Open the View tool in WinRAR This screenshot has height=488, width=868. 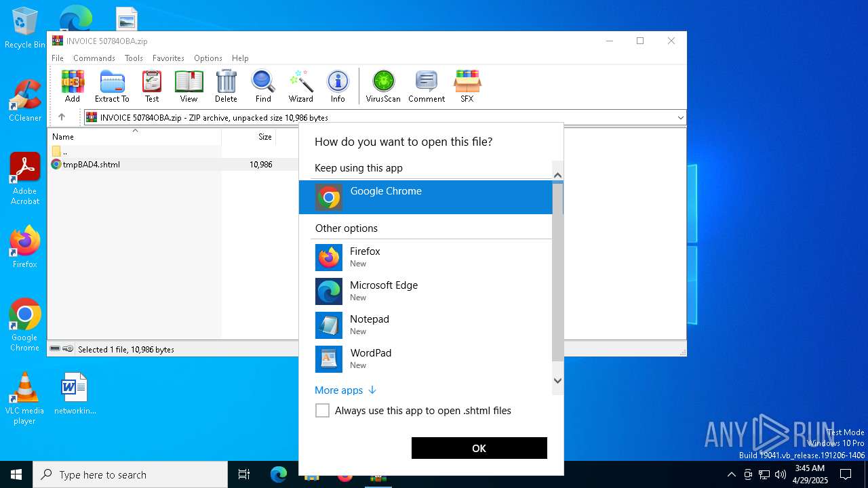[x=189, y=86]
